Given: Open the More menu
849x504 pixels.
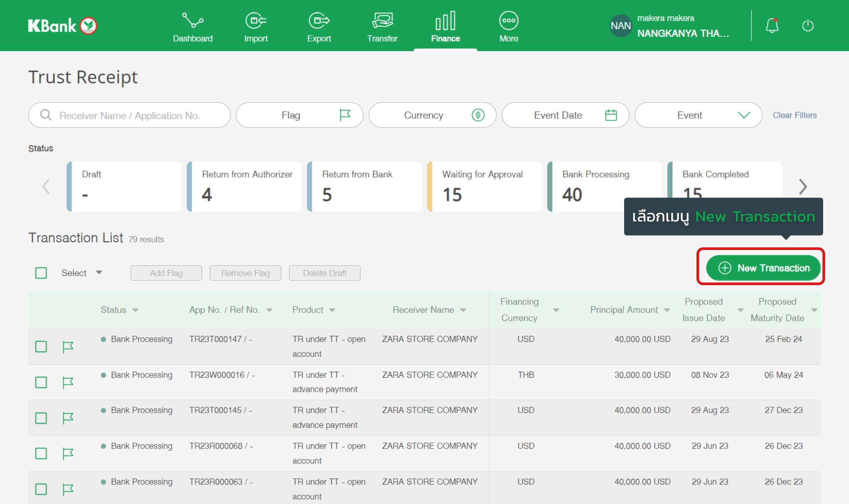Looking at the screenshot, I should pyautogui.click(x=508, y=27).
